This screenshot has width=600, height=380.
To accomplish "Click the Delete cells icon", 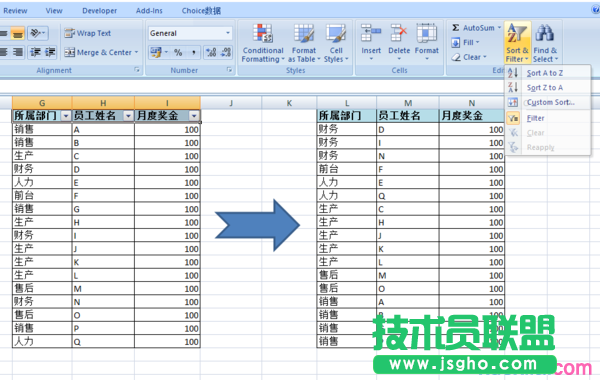I will coord(399,33).
